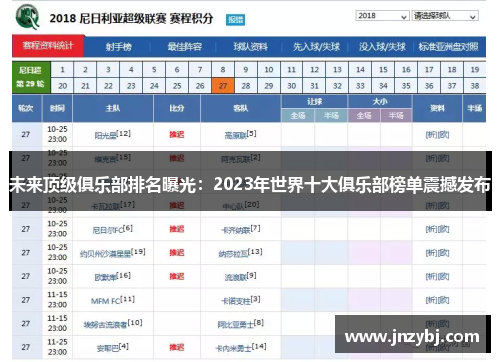500x362 pixels.
Task: Select round 19 in round selector
Action: (x=475, y=70)
